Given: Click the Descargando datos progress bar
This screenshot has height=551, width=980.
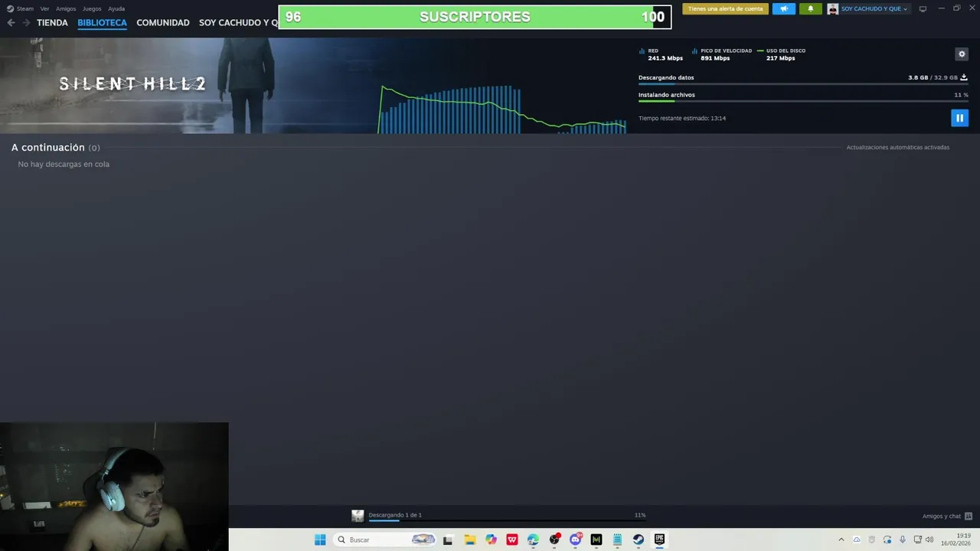Looking at the screenshot, I should [x=803, y=83].
